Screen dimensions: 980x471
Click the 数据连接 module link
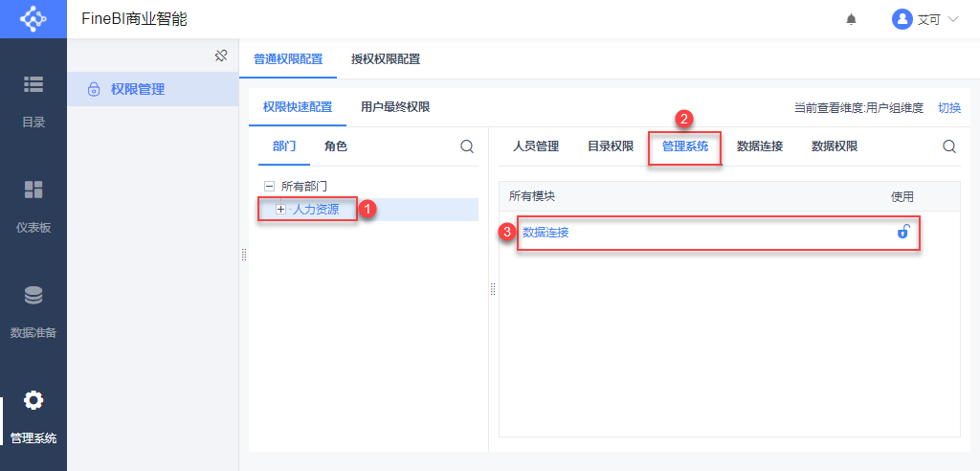click(x=546, y=232)
